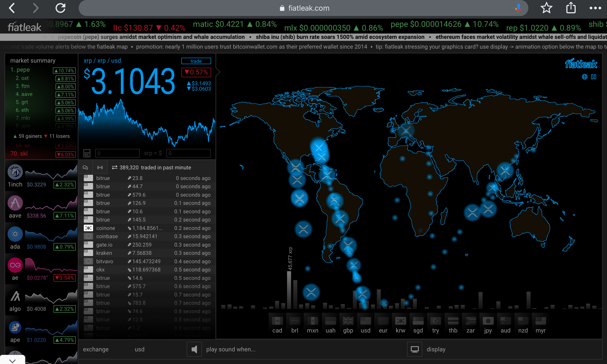Click the globe icon on the map

click(x=584, y=77)
